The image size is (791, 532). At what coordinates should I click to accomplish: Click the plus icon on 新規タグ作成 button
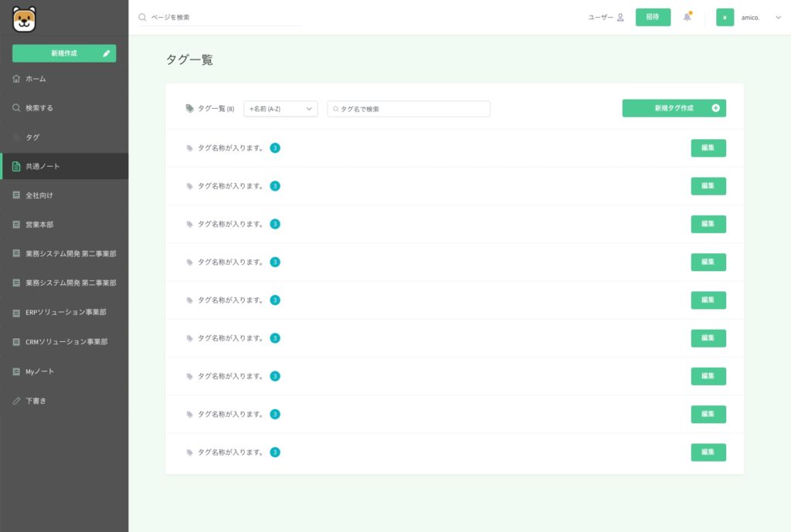pos(715,108)
